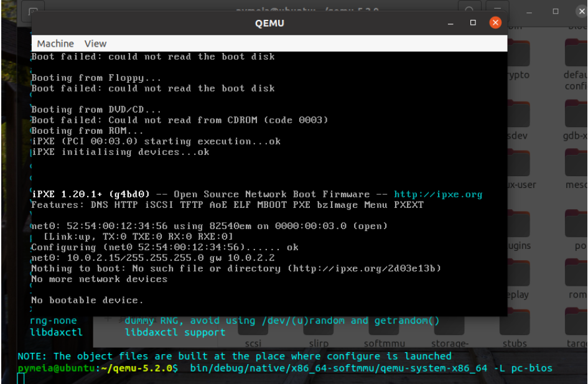Select the "slirp" folder label in Files
This screenshot has width=588, height=384.
(319, 344)
